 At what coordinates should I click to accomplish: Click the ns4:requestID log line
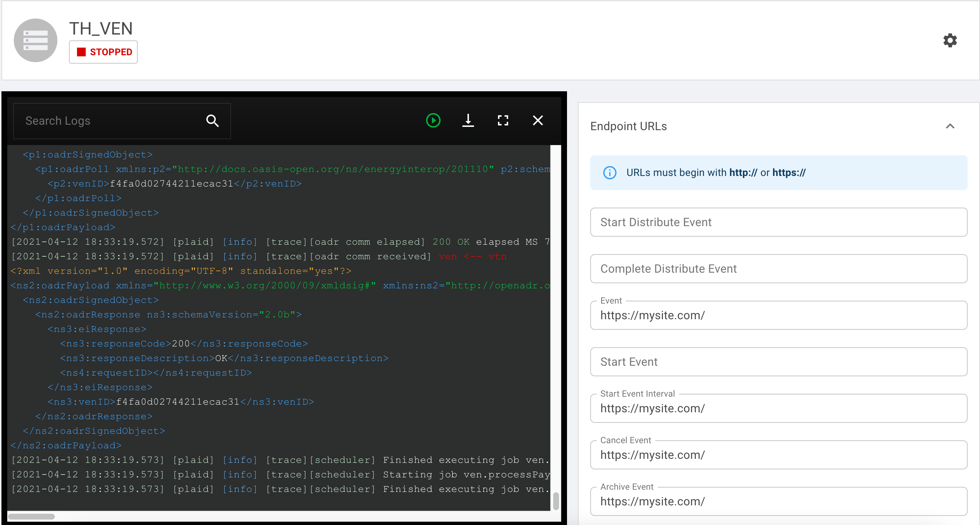156,373
